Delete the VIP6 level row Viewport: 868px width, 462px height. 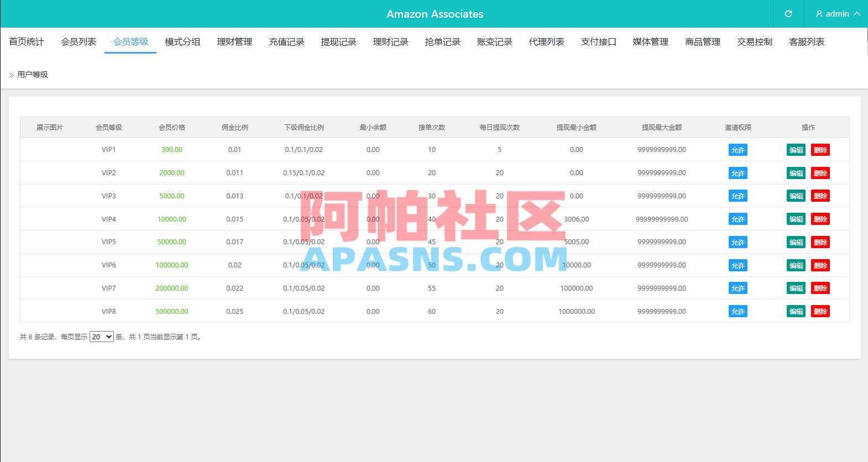pos(820,265)
